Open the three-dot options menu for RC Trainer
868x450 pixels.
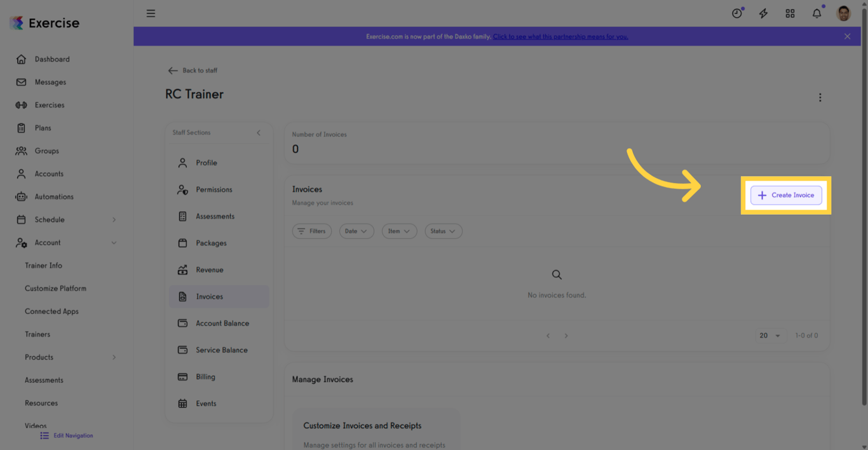tap(820, 97)
